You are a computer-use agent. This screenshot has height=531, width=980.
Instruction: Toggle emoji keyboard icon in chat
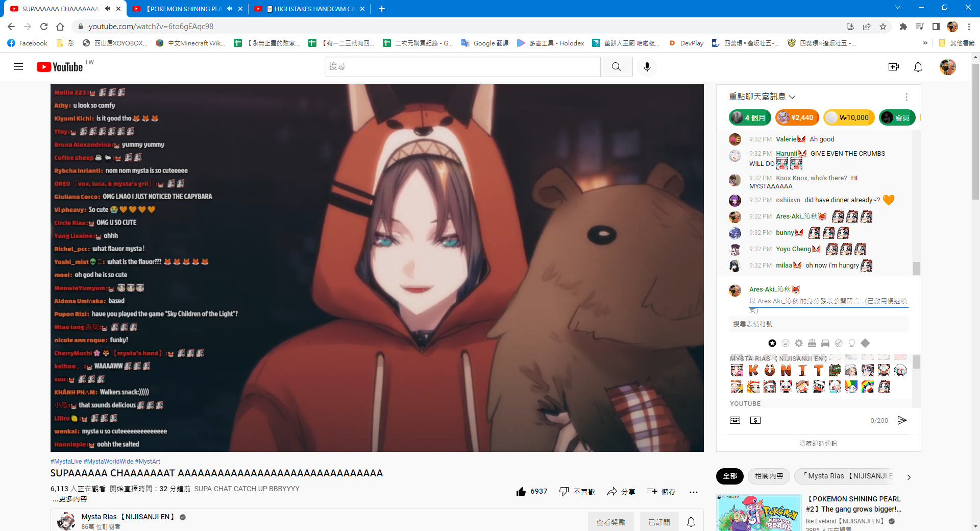(x=735, y=420)
